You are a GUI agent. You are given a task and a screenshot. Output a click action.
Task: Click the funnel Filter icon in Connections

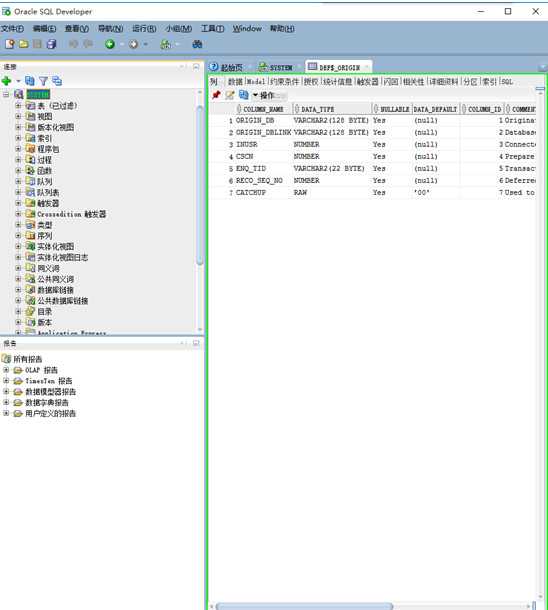(43, 81)
